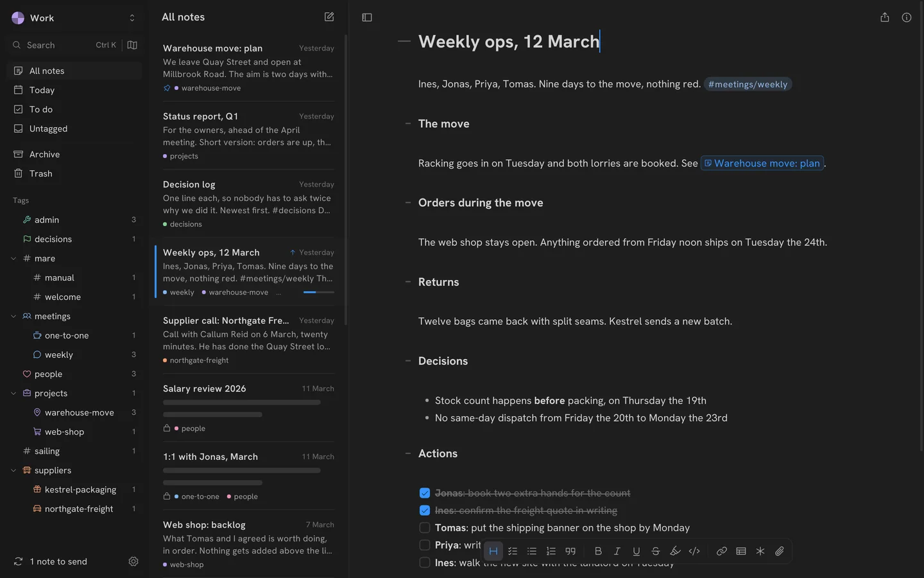
Task: Open the Today view
Action: pyautogui.click(x=74, y=90)
